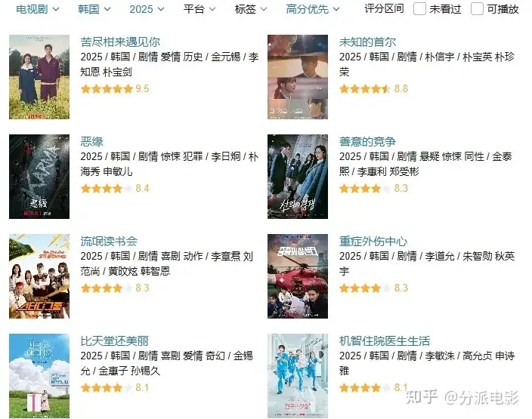This screenshot has height=419, width=532.
Task: Expand the 2025 year dropdown
Action: pyautogui.click(x=147, y=9)
